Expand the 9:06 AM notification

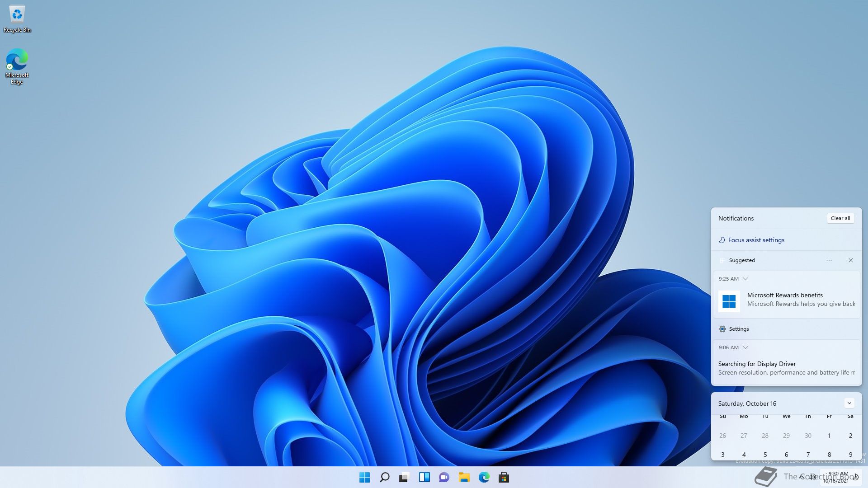pyautogui.click(x=745, y=347)
